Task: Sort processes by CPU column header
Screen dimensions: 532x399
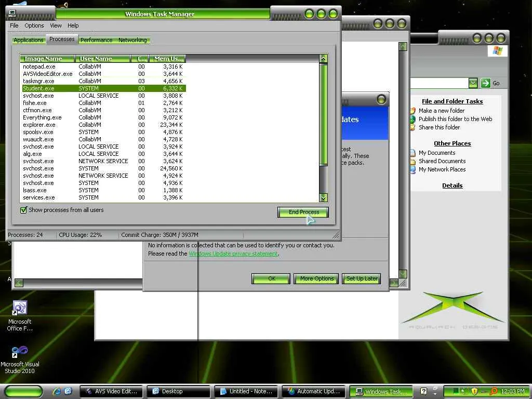Action: coord(140,59)
